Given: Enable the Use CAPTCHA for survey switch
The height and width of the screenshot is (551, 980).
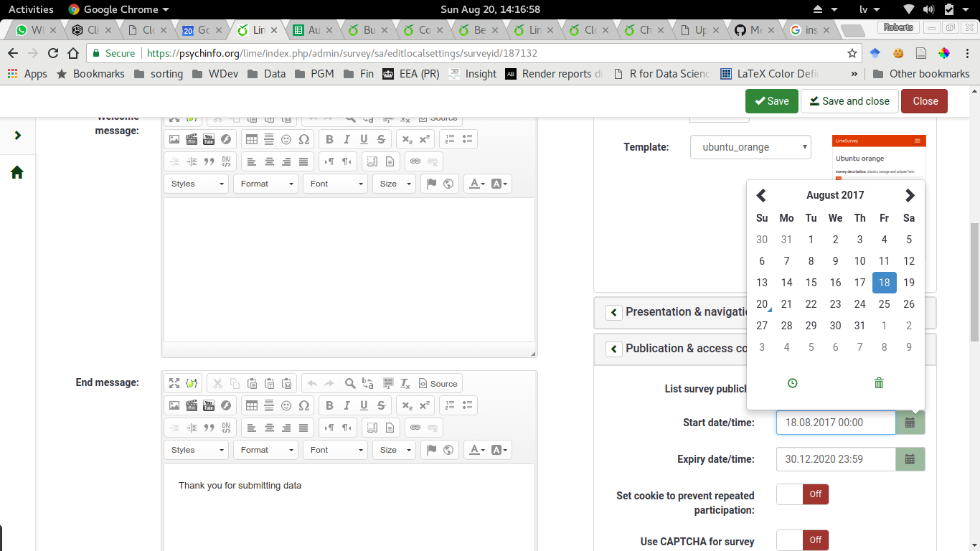Looking at the screenshot, I should pos(802,540).
